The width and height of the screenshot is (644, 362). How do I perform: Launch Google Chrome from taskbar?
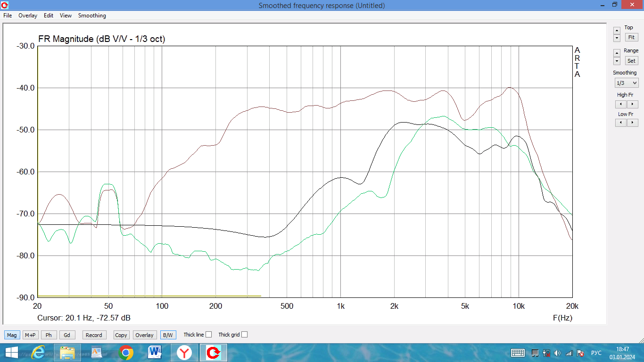click(126, 353)
